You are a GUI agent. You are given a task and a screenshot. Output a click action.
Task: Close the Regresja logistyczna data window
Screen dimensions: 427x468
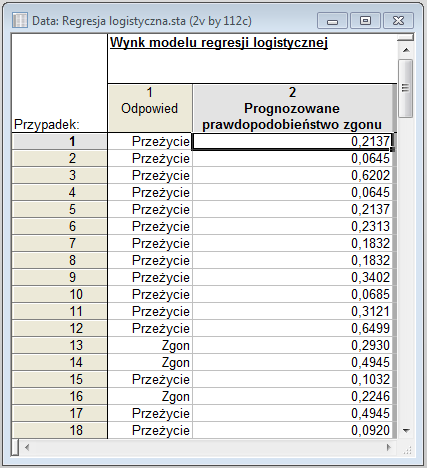[398, 21]
